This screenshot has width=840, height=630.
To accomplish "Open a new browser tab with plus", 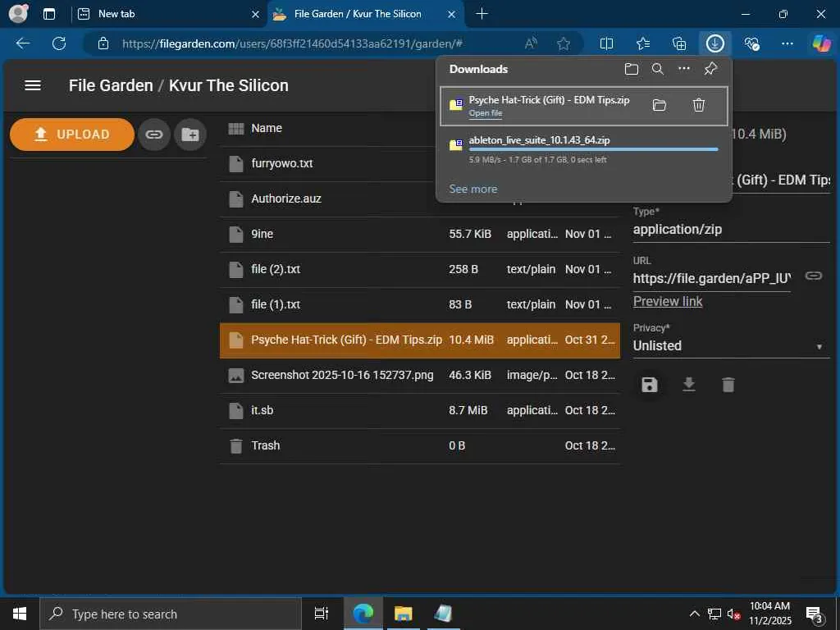I will point(482,14).
